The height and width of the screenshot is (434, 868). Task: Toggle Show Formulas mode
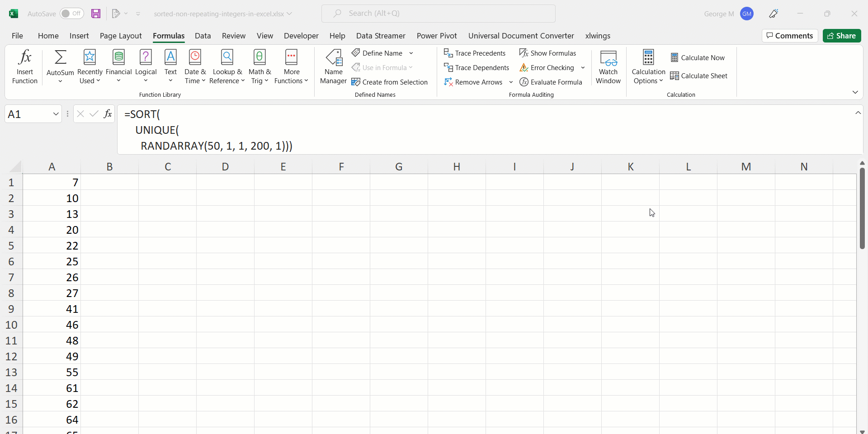pos(547,53)
